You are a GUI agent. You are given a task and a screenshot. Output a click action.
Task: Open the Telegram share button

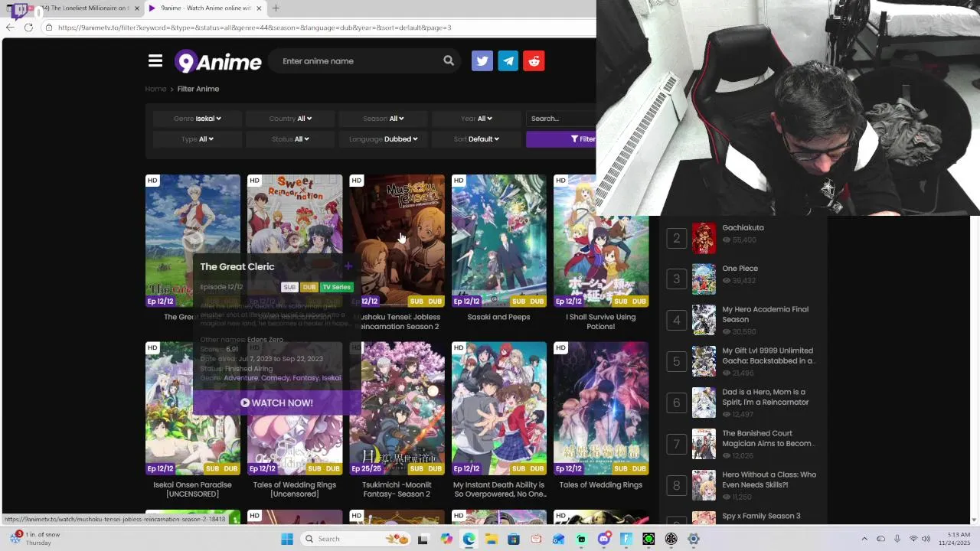pyautogui.click(x=508, y=61)
